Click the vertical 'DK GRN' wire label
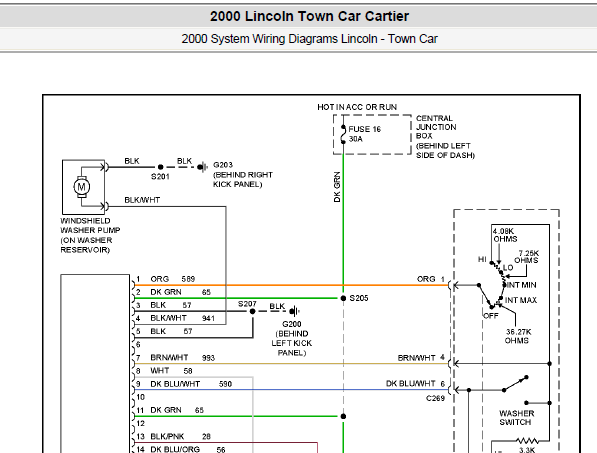This screenshot has width=597, height=453. (337, 187)
